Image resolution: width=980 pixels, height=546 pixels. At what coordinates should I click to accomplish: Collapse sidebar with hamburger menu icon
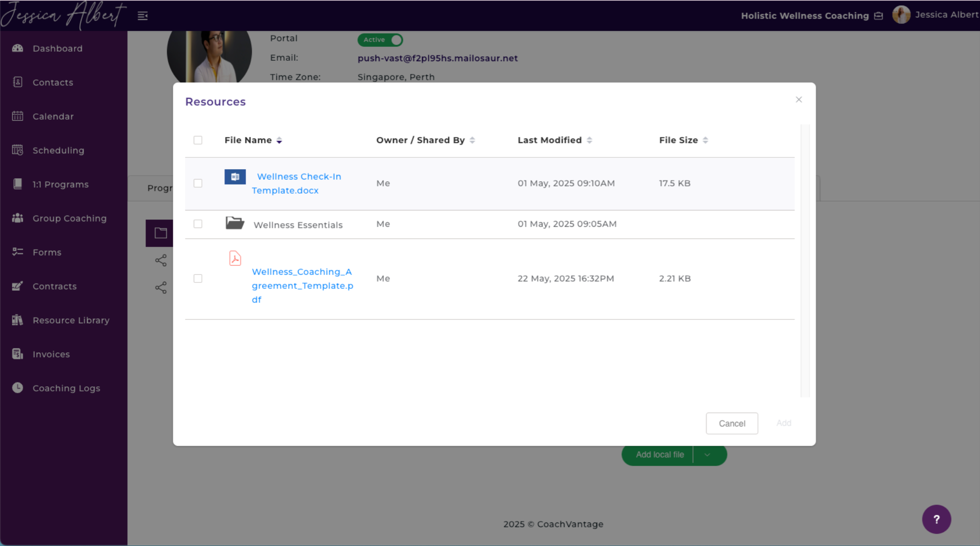[x=142, y=16]
